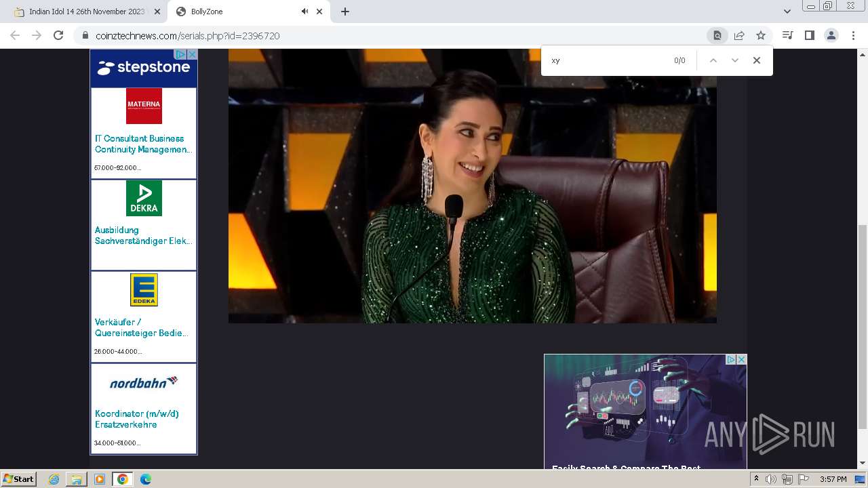Open the Chrome profile avatar

[x=831, y=35]
